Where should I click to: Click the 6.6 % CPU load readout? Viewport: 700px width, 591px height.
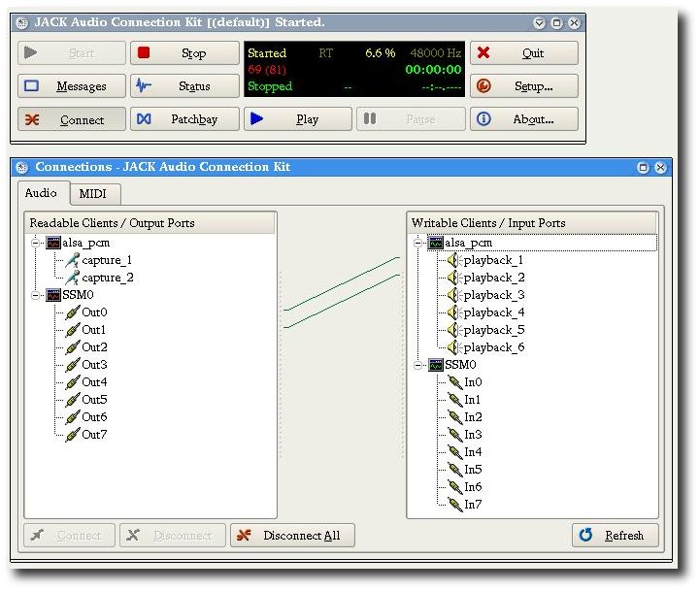(380, 53)
